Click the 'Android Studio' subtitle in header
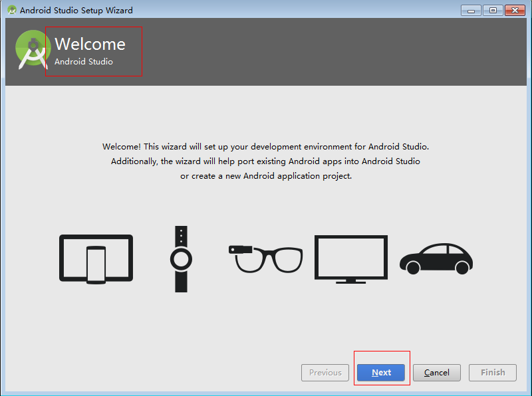Screen dimensions: 532x396 84,62
